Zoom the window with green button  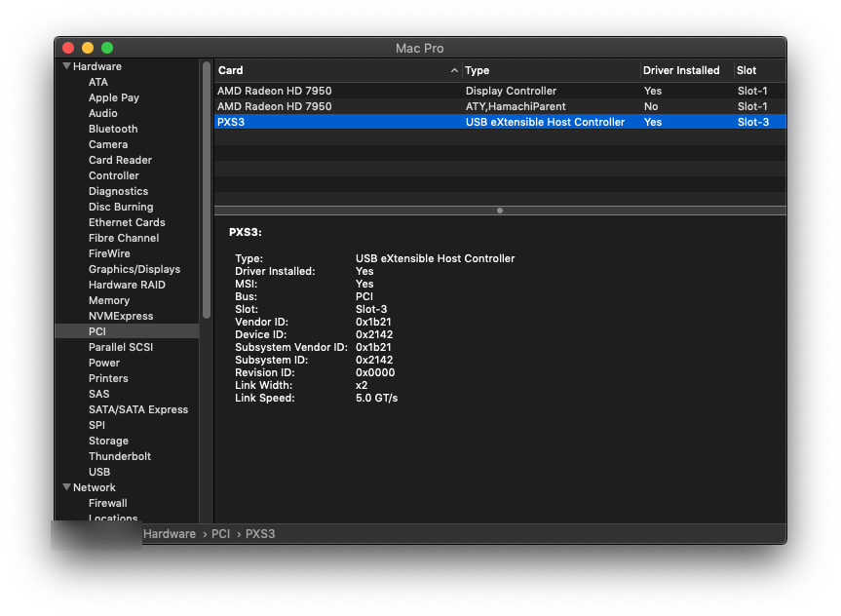point(107,48)
